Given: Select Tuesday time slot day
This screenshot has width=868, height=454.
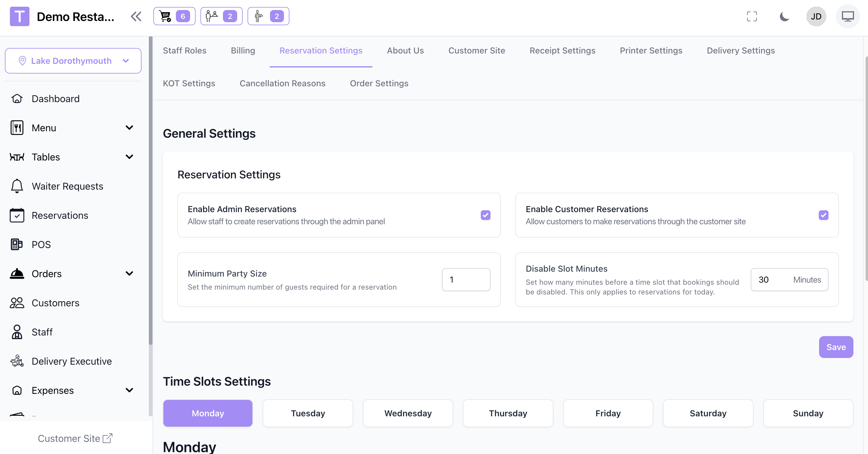Looking at the screenshot, I should point(308,413).
